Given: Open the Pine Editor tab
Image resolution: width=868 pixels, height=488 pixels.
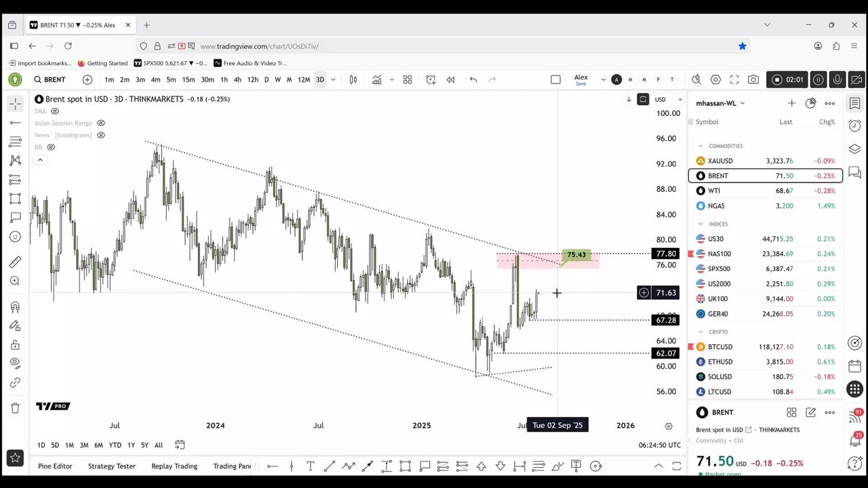Looking at the screenshot, I should tap(55, 466).
